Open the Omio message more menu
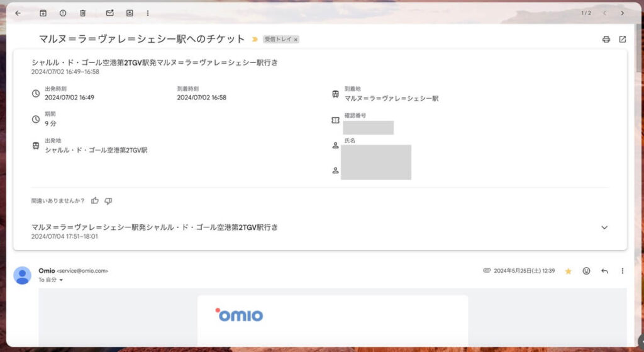The width and height of the screenshot is (644, 352). [x=623, y=271]
